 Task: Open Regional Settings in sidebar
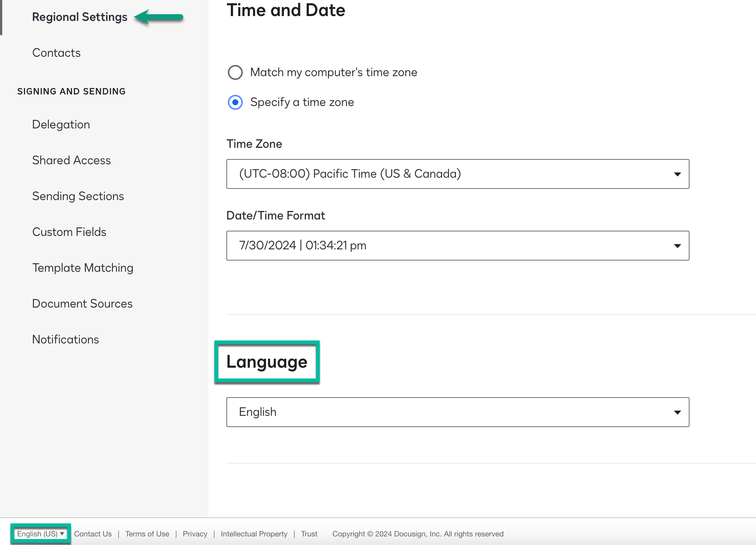80,17
